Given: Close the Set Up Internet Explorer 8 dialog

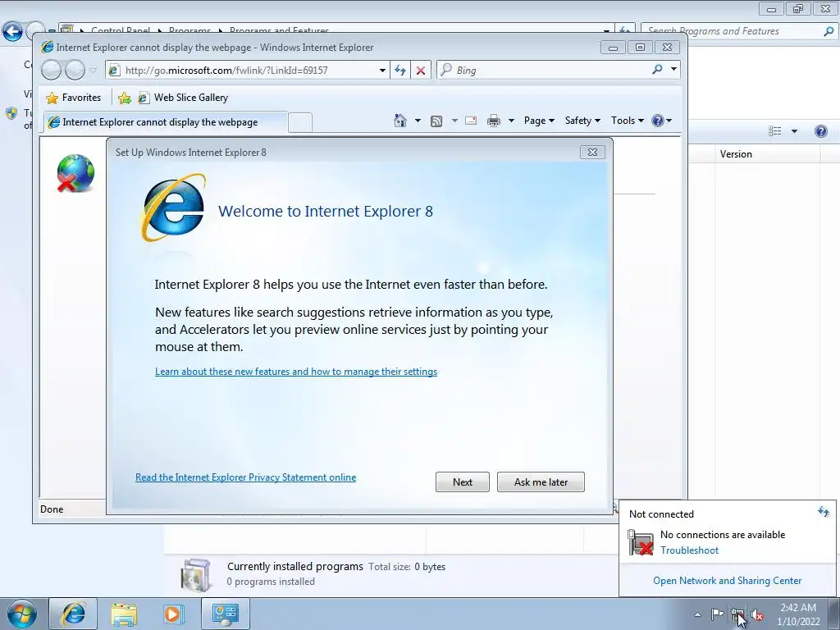Looking at the screenshot, I should (x=592, y=152).
